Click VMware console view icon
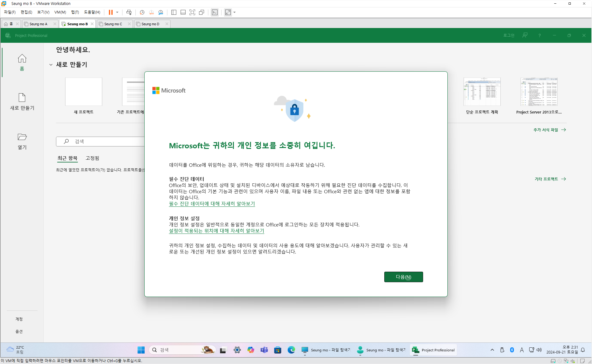Screen dimensions: 592x364 click(215, 12)
